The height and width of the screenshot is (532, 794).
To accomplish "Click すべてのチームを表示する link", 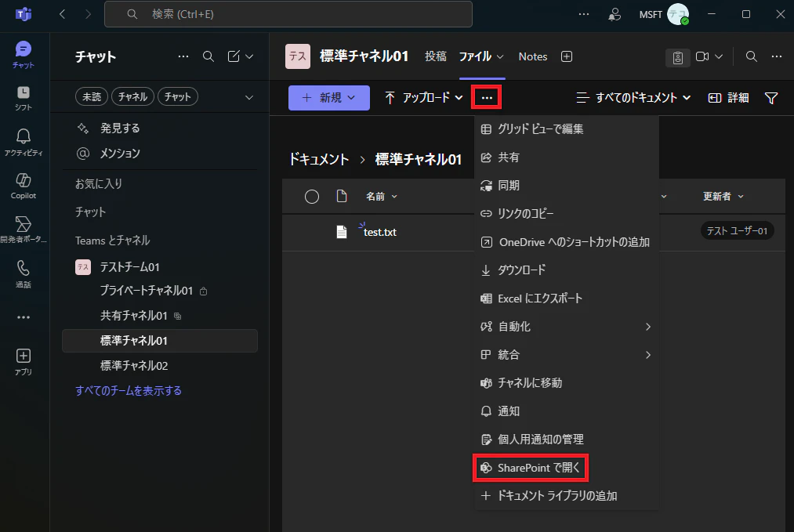I will (x=128, y=391).
